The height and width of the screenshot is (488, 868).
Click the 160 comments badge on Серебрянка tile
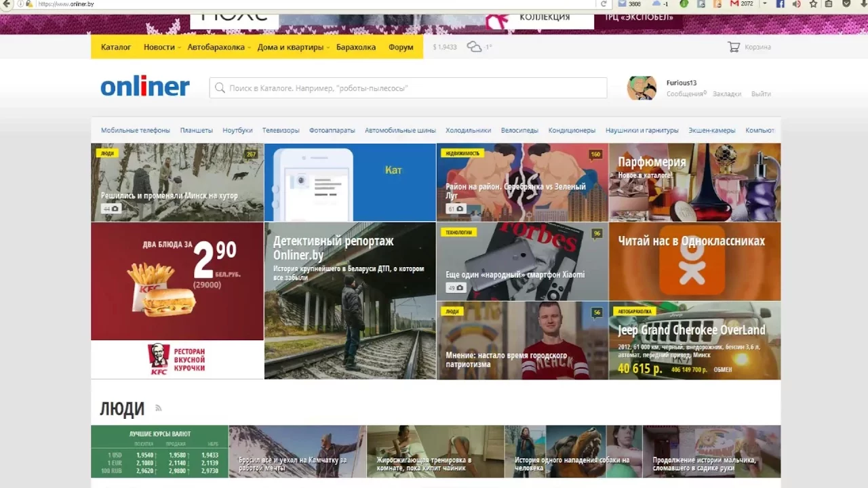[x=595, y=154]
